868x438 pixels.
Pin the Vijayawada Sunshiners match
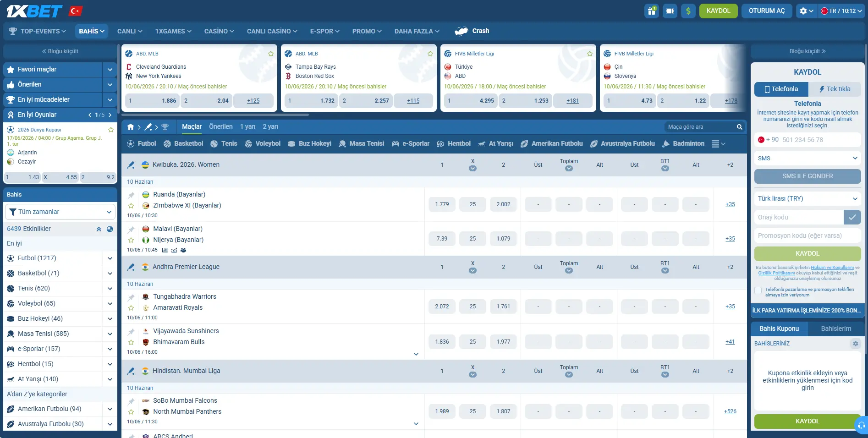[131, 332]
